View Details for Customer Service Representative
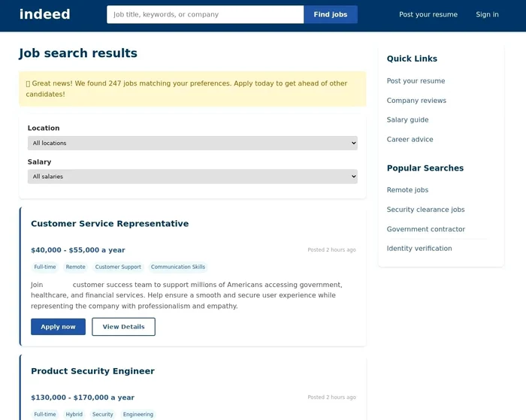The image size is (526, 420). tap(123, 327)
